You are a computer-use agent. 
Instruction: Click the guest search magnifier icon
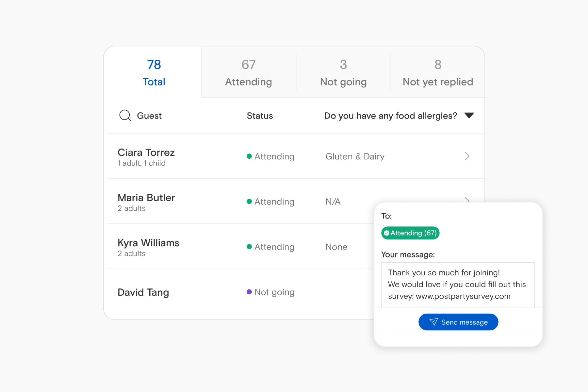125,115
